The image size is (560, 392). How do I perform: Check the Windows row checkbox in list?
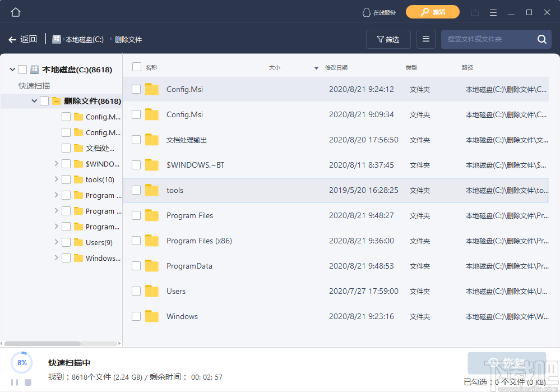(136, 316)
